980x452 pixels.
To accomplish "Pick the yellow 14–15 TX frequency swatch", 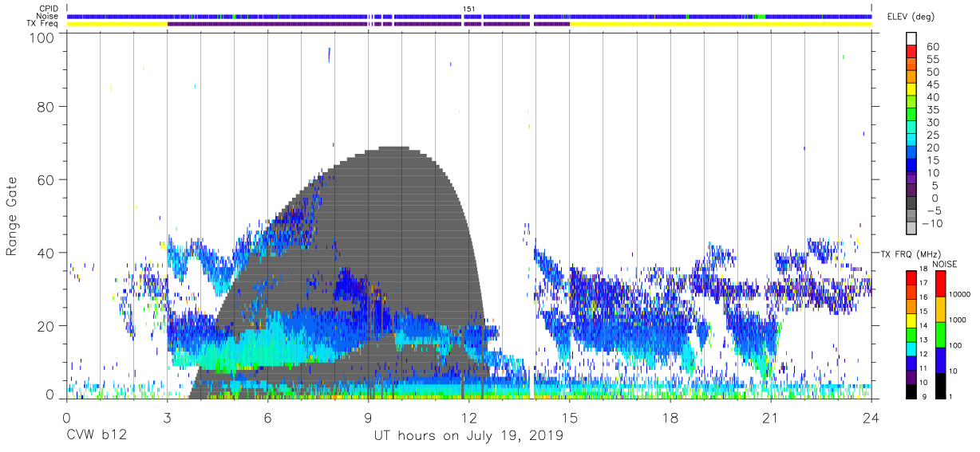I will [x=911, y=320].
